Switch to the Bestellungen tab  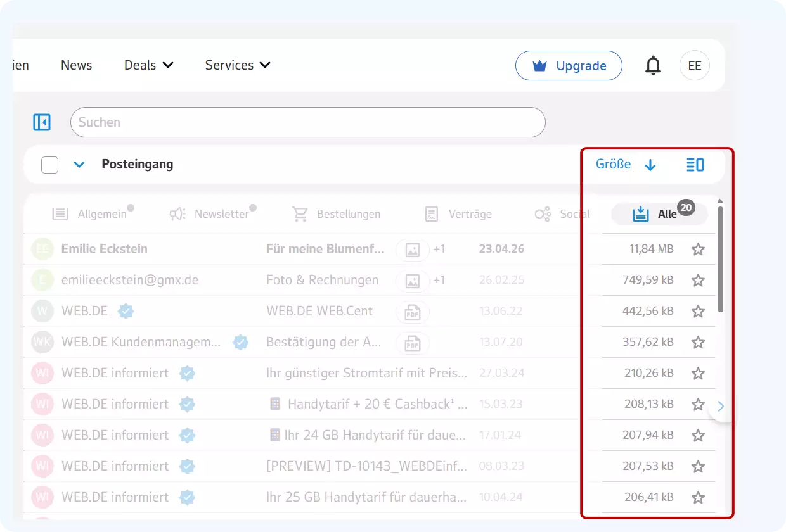(x=337, y=214)
